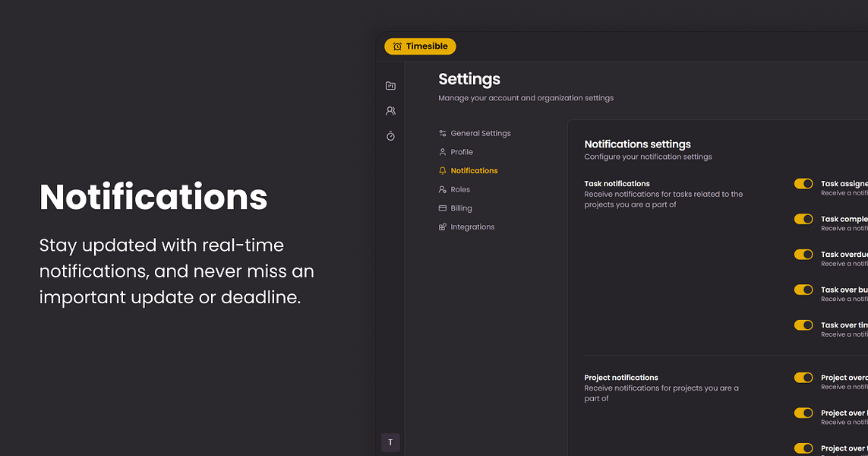Screen dimensions: 868x456
Task: Disable the Task assigned notification toggle
Action: coord(803,184)
